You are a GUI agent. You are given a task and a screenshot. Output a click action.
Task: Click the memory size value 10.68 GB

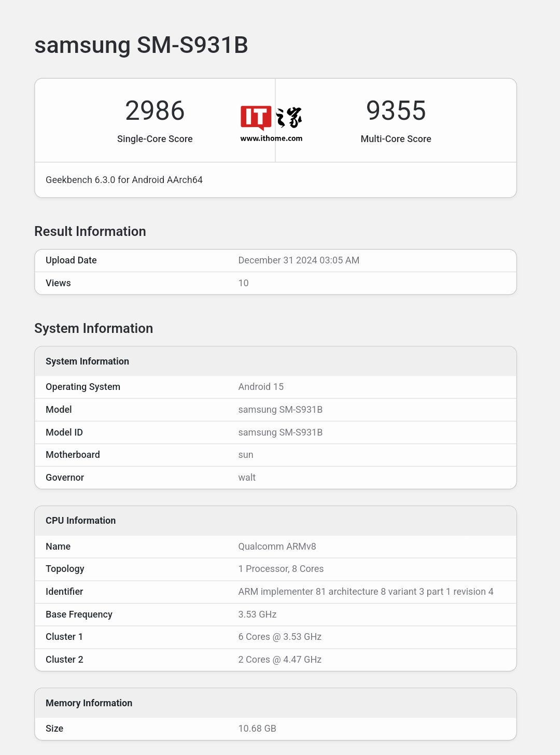[257, 729]
